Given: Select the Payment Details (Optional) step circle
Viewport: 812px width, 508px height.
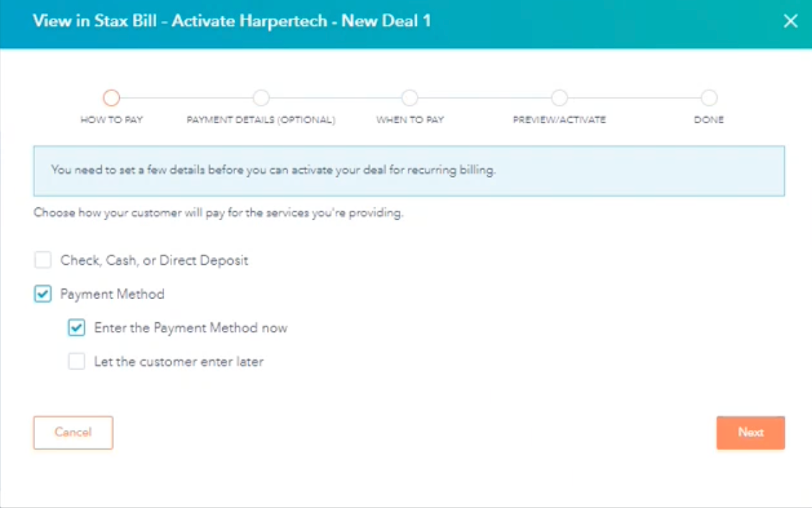Looking at the screenshot, I should pyautogui.click(x=261, y=98).
